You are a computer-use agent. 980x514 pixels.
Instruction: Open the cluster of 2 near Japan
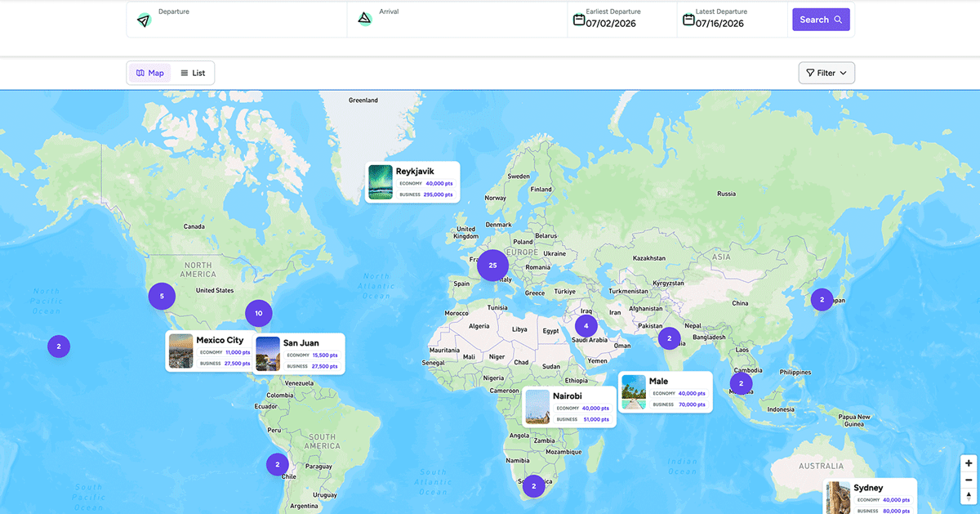822,300
